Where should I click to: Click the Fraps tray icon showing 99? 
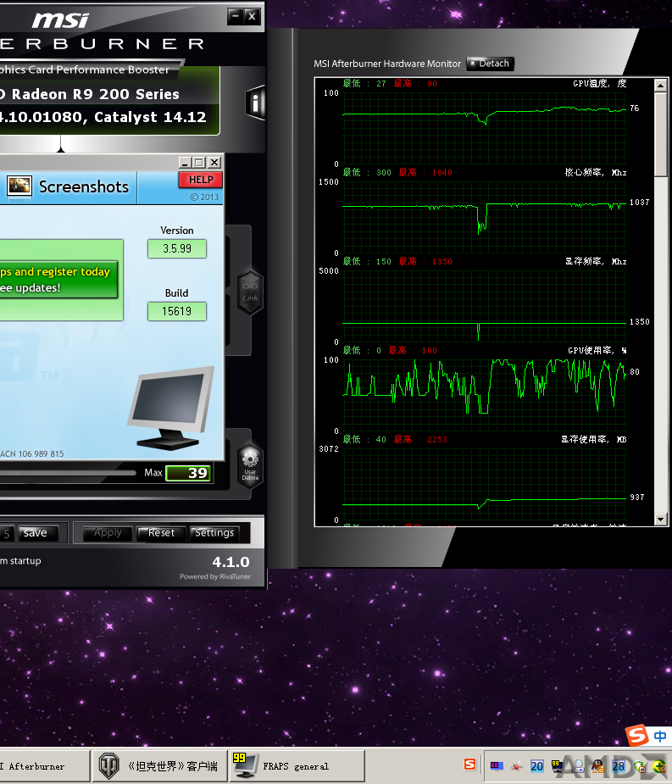557,765
